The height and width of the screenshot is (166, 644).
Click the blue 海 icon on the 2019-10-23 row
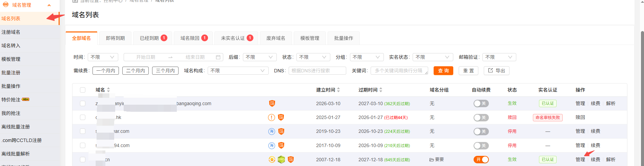point(271,132)
